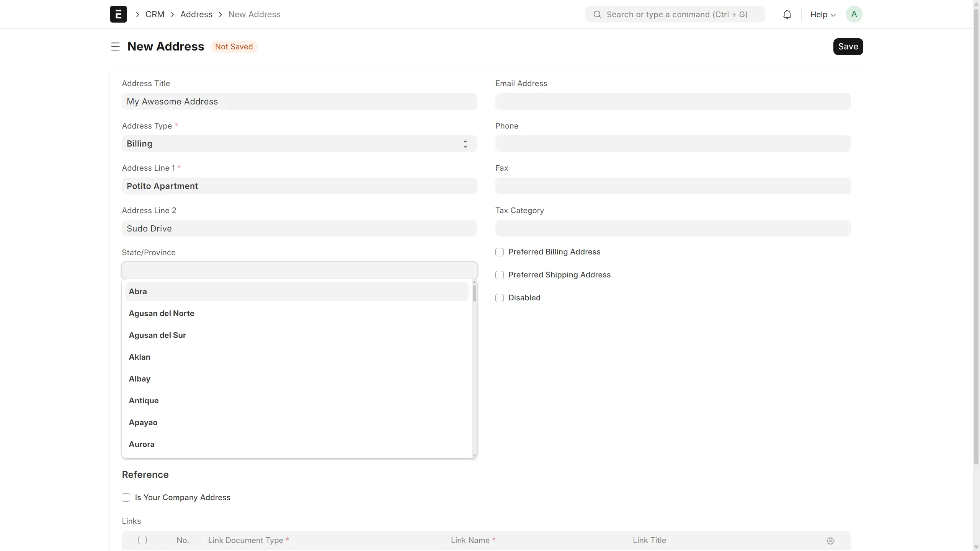Click the search magnifier icon

tap(597, 15)
